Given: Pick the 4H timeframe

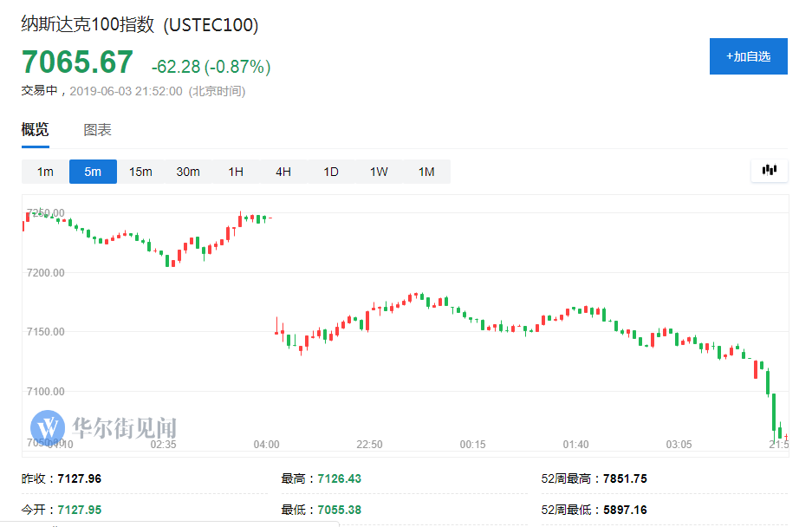Looking at the screenshot, I should [283, 172].
